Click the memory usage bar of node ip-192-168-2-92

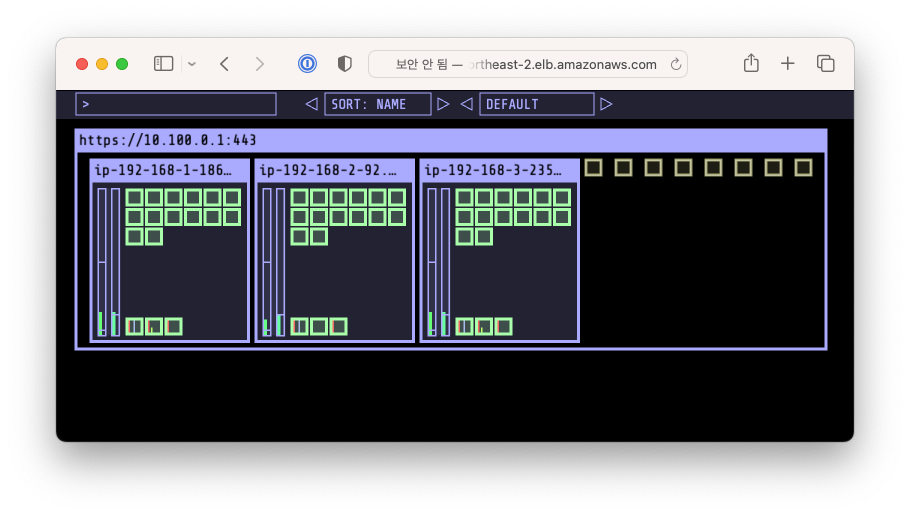pyautogui.click(x=280, y=262)
